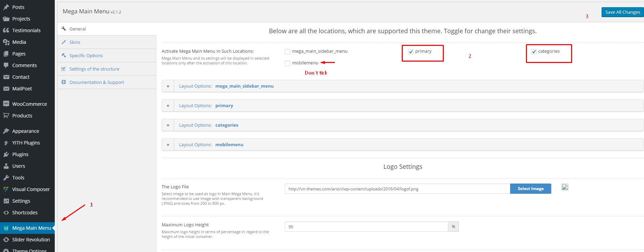Expand Layout Options for mobilemenu
The height and width of the screenshot is (252, 644).
[x=168, y=145]
